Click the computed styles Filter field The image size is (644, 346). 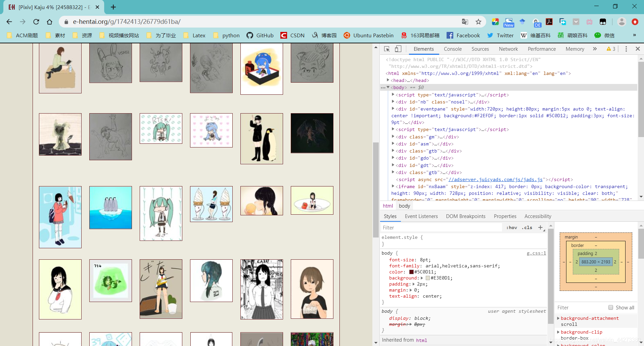(581, 307)
